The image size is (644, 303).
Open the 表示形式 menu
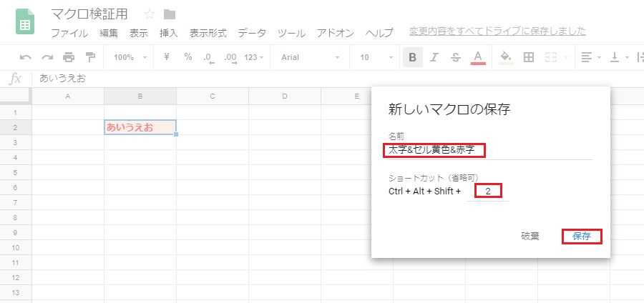click(x=208, y=33)
